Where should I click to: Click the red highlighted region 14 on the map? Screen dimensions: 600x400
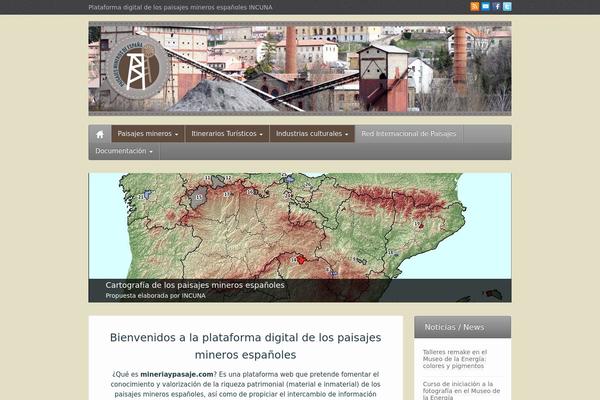(302, 260)
